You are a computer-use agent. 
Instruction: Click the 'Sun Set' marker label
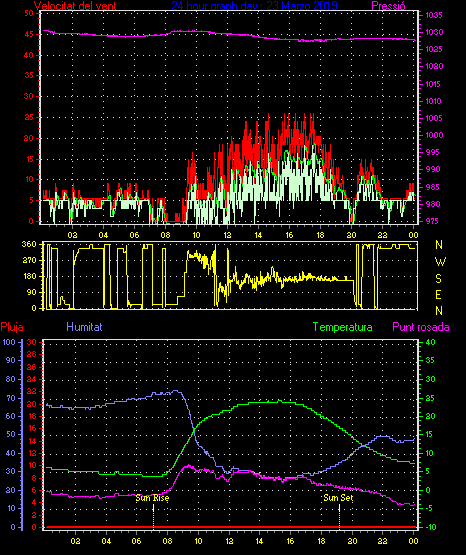338,498
